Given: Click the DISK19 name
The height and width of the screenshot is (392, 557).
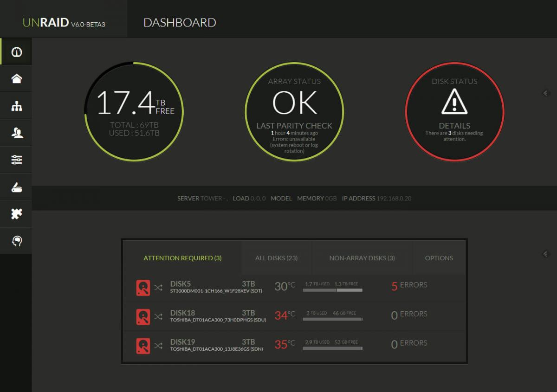Looking at the screenshot, I should click(182, 342).
